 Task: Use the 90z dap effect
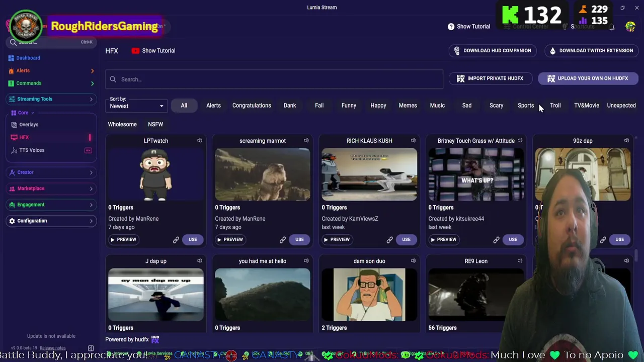(x=619, y=239)
